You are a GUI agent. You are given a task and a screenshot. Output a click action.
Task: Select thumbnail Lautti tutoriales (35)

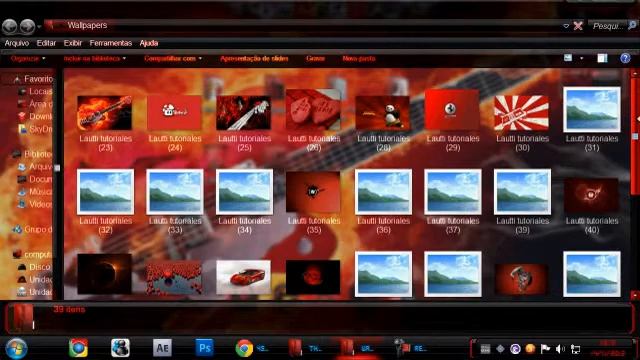(313, 192)
